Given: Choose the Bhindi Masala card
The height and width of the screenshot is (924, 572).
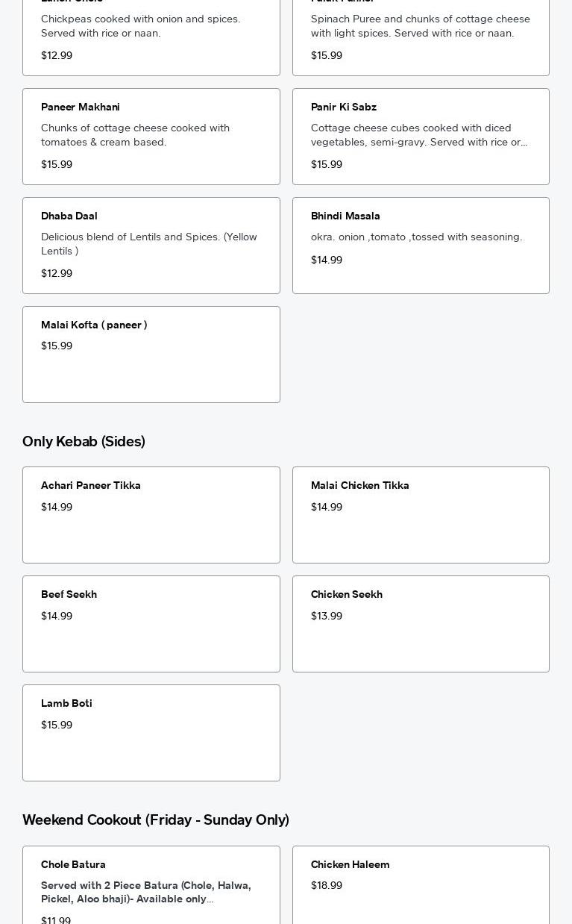Looking at the screenshot, I should (x=421, y=246).
